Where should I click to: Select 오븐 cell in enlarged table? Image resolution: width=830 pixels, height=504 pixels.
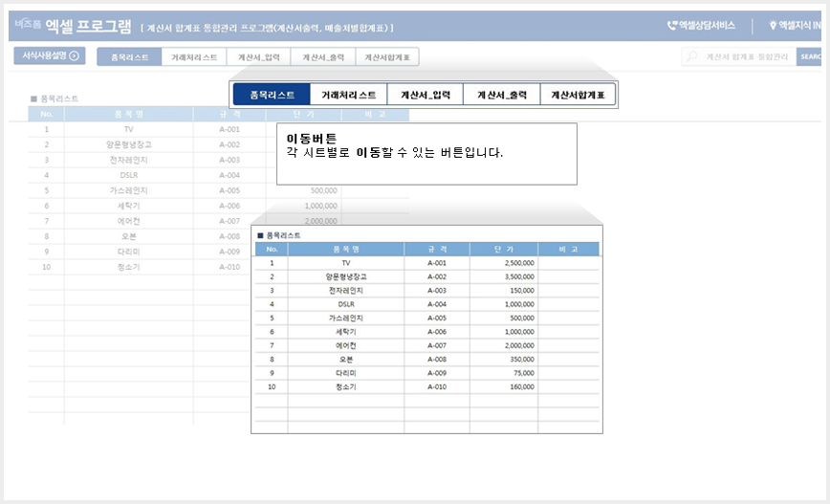point(345,360)
